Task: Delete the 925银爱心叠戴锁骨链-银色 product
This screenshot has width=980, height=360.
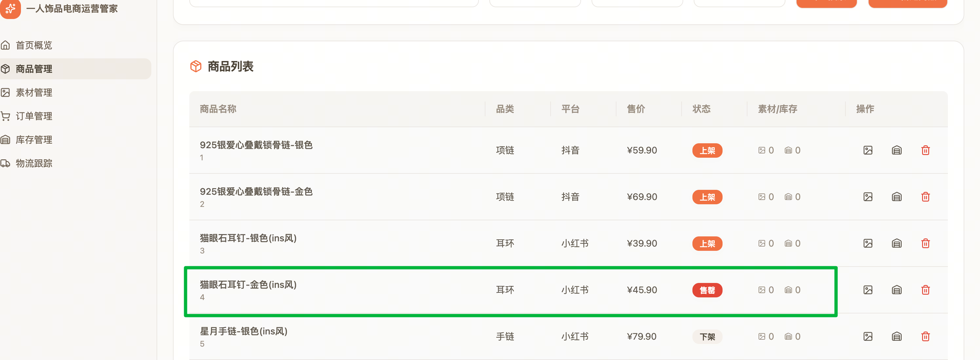Action: pyautogui.click(x=926, y=150)
